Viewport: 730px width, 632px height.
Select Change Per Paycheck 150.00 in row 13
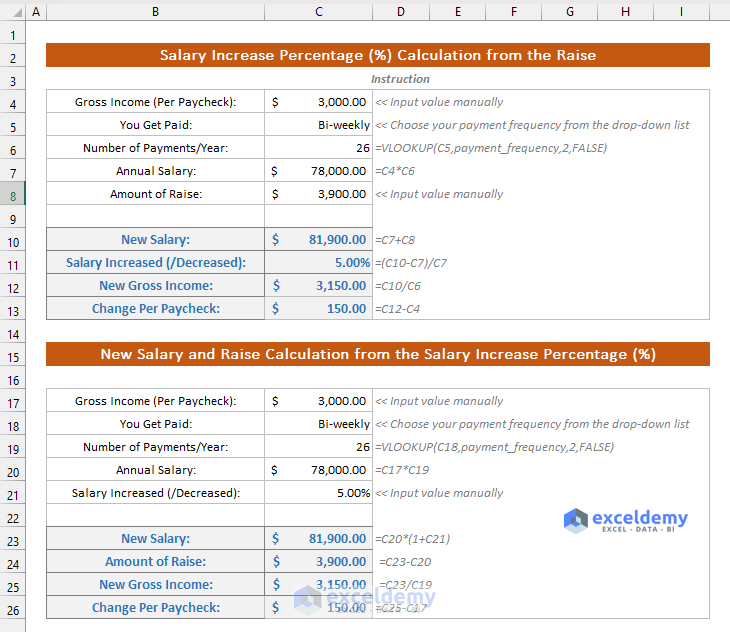(x=318, y=309)
